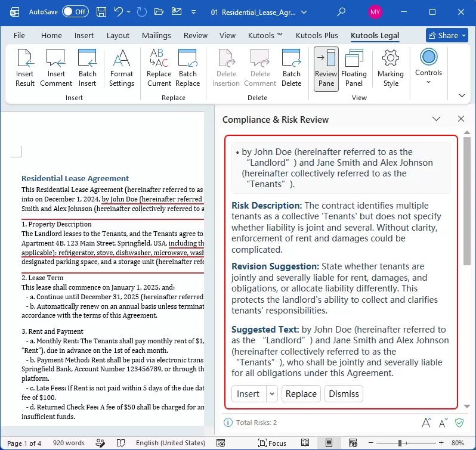Click the 80% zoom level
This screenshot has width=476, height=450.
click(458, 443)
